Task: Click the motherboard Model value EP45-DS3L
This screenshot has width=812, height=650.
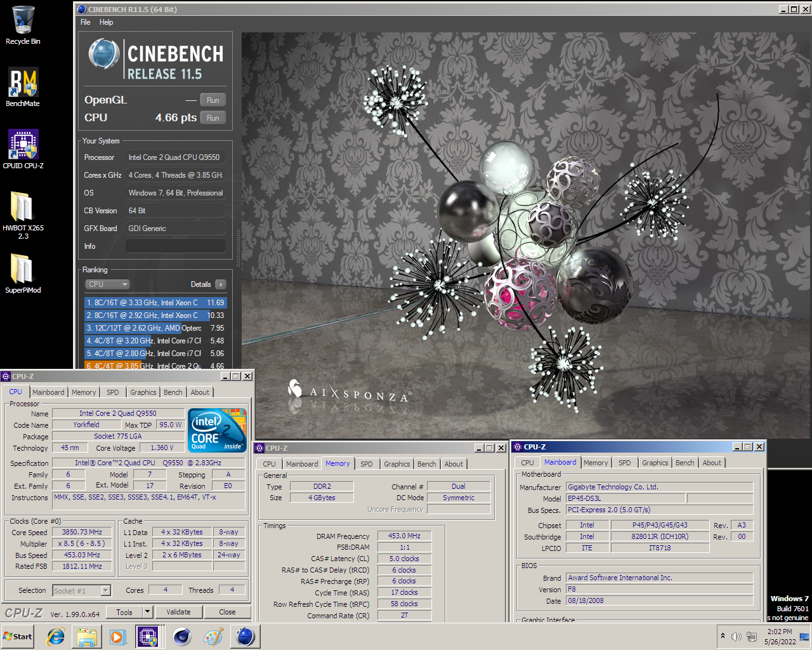Action: tap(625, 498)
